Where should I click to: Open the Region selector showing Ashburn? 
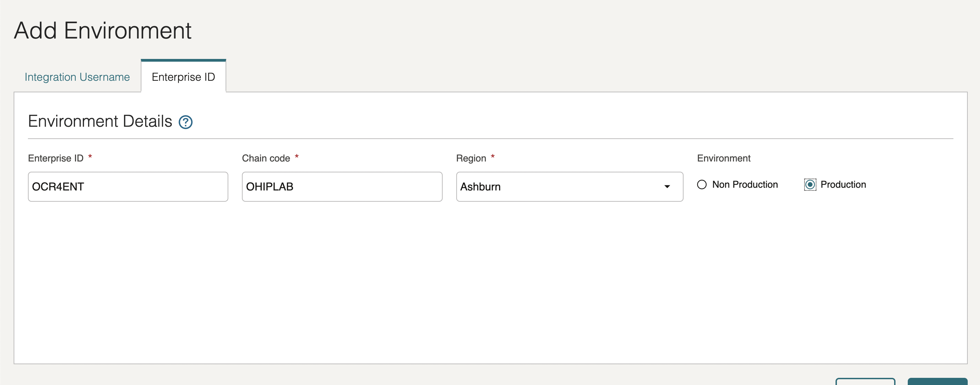(x=569, y=187)
